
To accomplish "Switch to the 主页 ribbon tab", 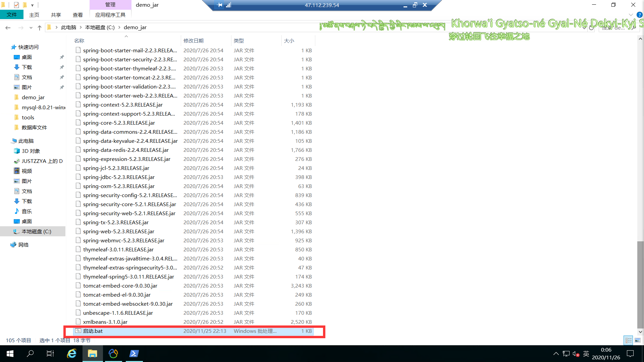I will (x=34, y=15).
